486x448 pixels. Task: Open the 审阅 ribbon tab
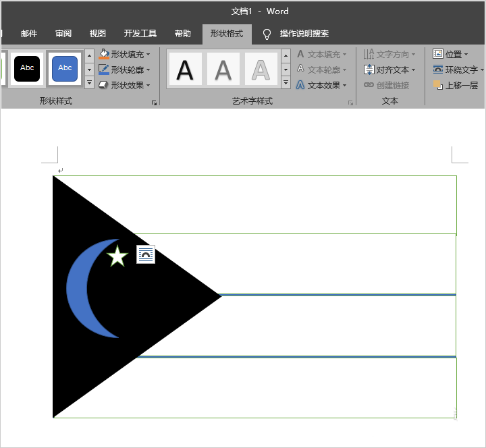tap(63, 34)
